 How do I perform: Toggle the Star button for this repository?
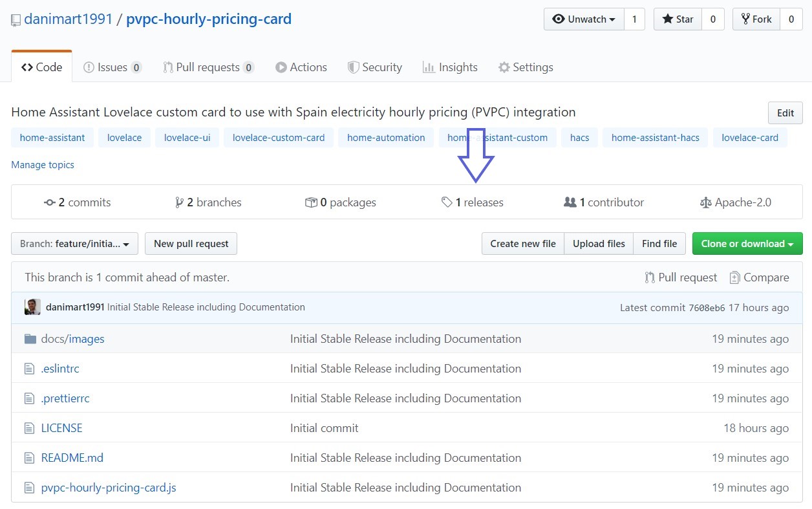(x=678, y=19)
